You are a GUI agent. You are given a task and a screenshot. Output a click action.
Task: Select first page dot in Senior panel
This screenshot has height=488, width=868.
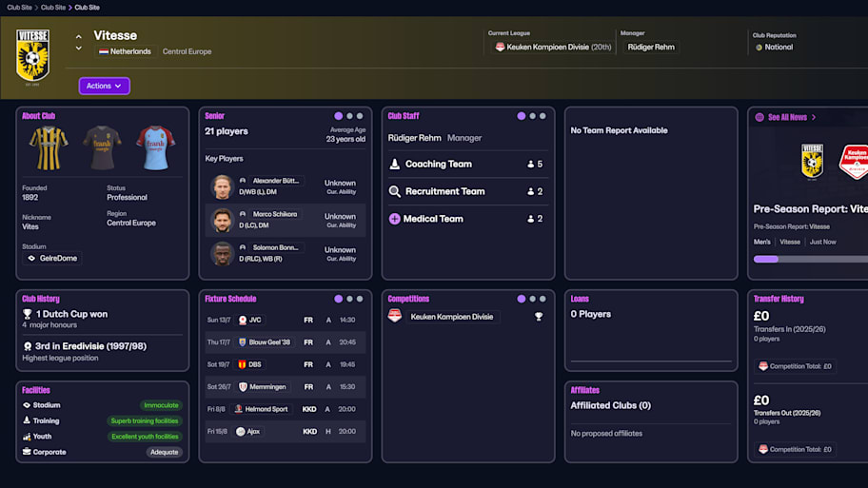tap(338, 116)
